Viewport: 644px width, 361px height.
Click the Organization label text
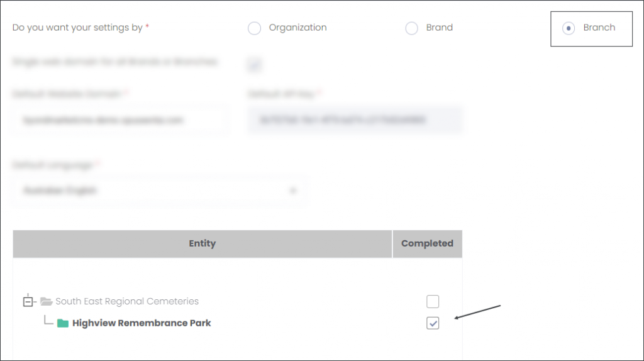[297, 28]
